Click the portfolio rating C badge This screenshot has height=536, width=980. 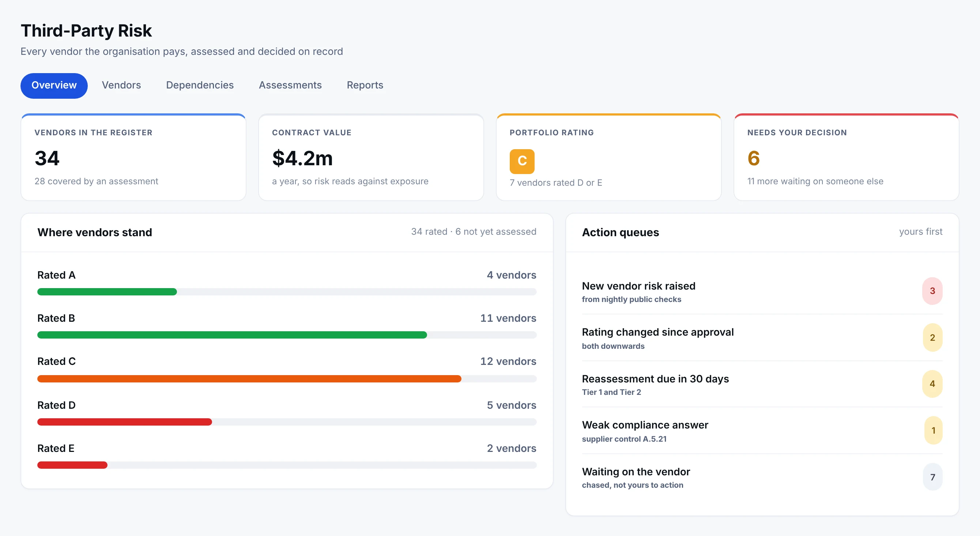522,161
